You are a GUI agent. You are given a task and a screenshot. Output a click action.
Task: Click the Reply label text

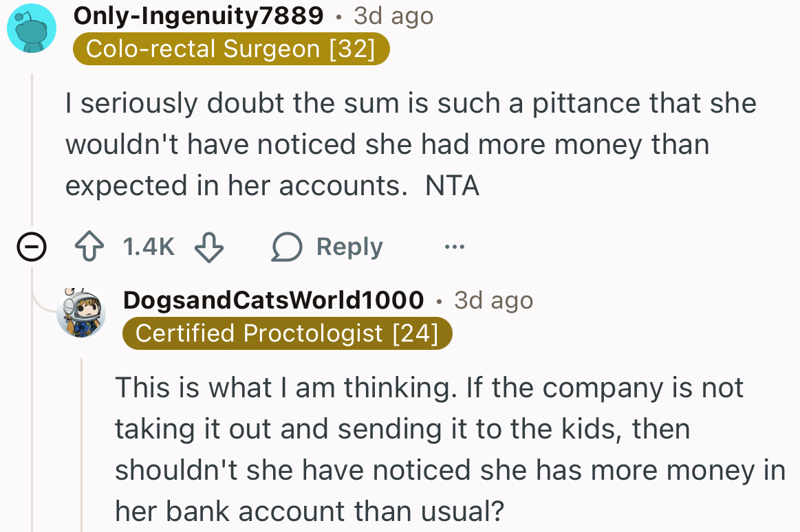[x=349, y=247]
